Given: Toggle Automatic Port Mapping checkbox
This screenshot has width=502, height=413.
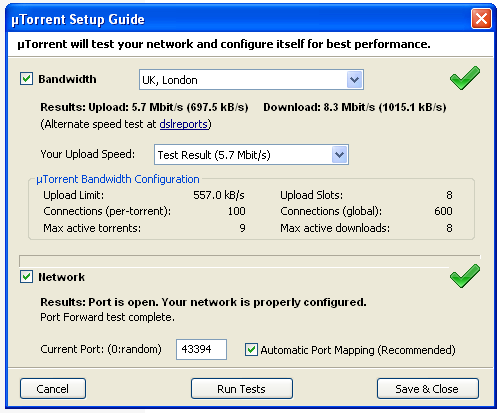Looking at the screenshot, I should pos(251,350).
